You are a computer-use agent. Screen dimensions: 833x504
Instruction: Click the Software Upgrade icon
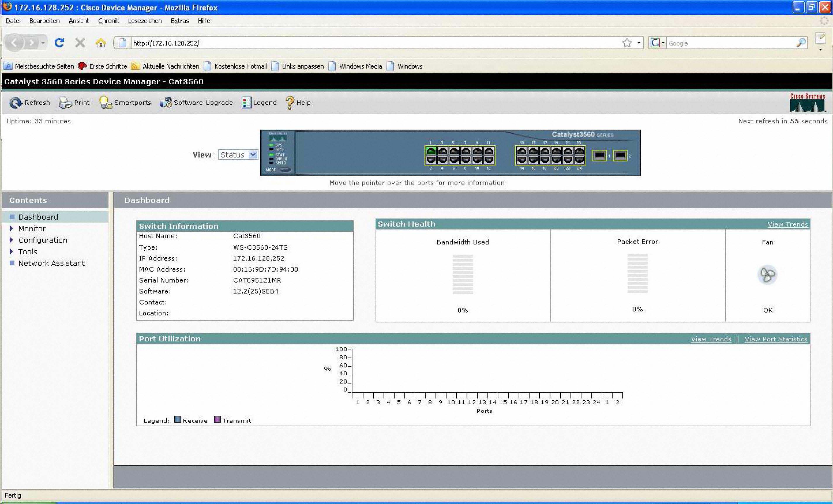(166, 103)
